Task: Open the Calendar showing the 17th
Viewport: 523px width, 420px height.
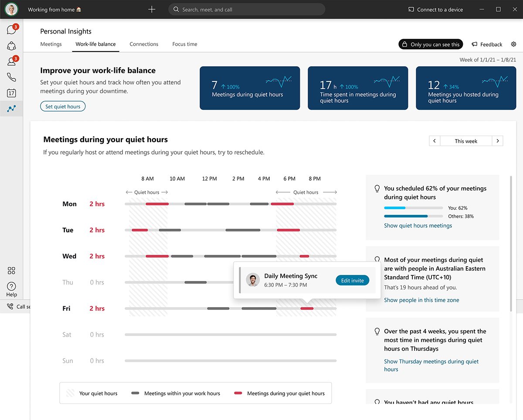Action: 12,93
